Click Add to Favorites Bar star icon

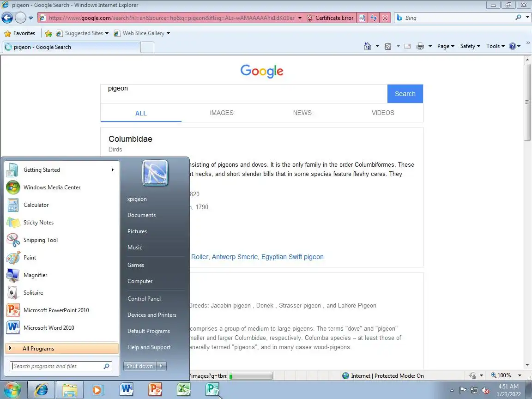pyautogui.click(x=48, y=33)
